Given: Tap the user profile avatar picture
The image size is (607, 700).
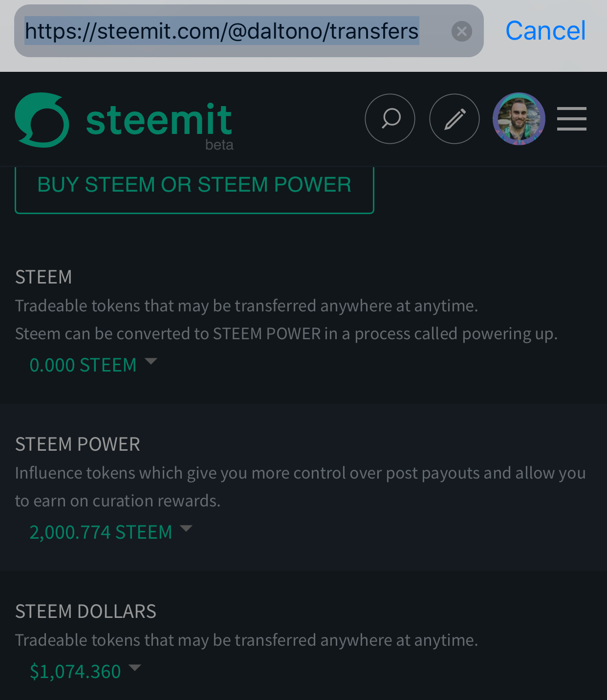Looking at the screenshot, I should tap(519, 119).
